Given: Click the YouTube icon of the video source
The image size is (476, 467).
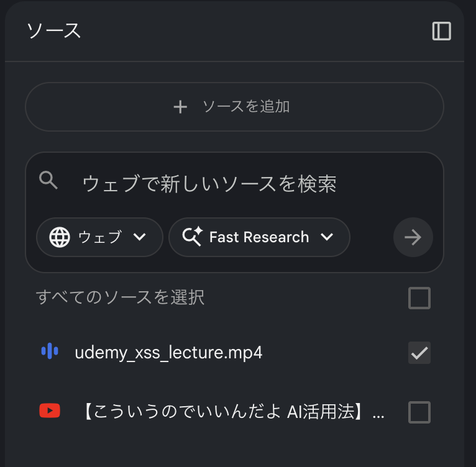Looking at the screenshot, I should pyautogui.click(x=49, y=410).
